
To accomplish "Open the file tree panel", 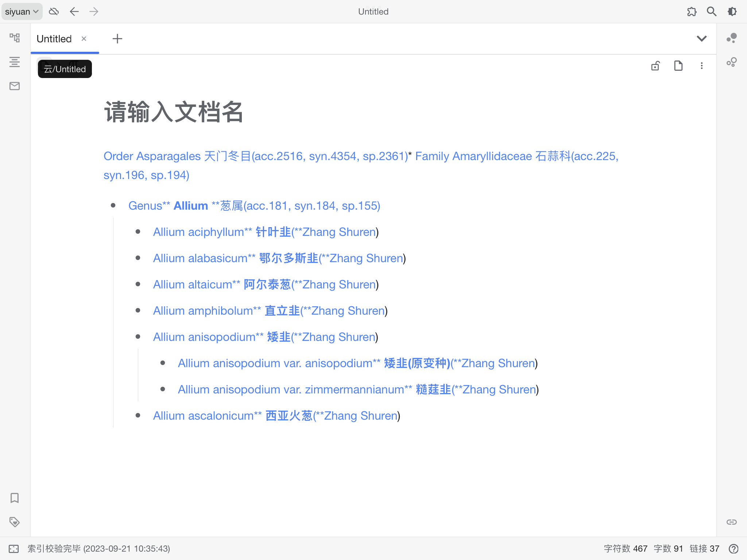I will pyautogui.click(x=15, y=38).
